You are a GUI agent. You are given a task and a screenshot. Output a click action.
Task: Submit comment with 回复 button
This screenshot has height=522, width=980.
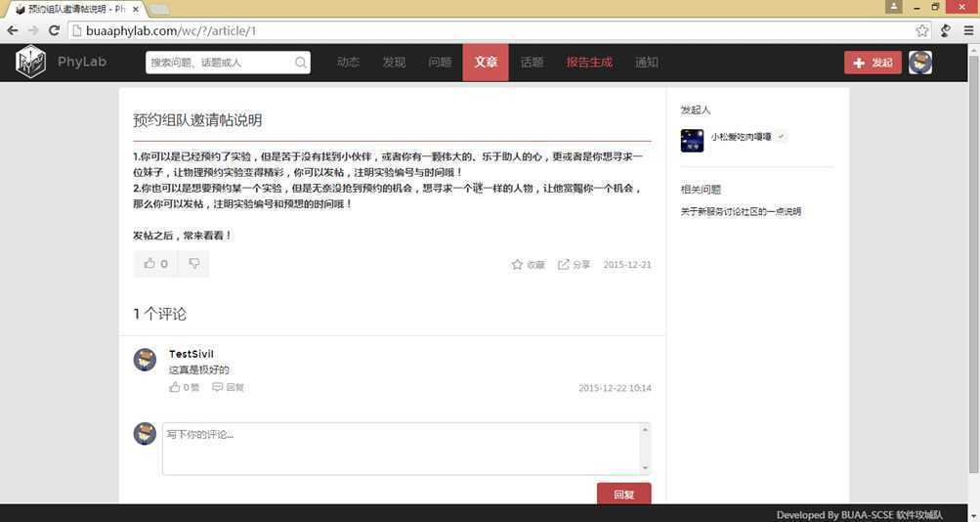pos(623,494)
